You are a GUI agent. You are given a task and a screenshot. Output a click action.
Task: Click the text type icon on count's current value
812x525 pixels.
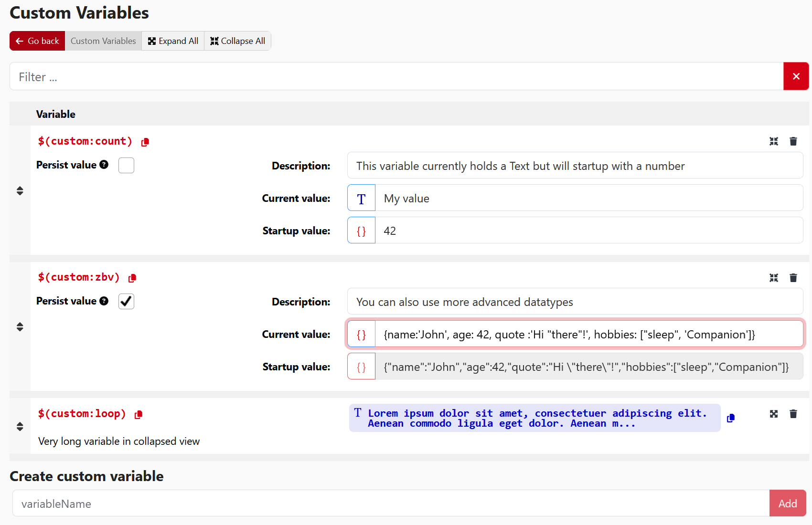click(x=361, y=198)
